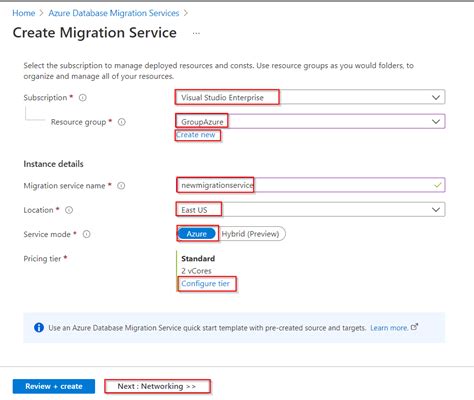
Task: Focus the Migration service name field
Action: click(310, 185)
